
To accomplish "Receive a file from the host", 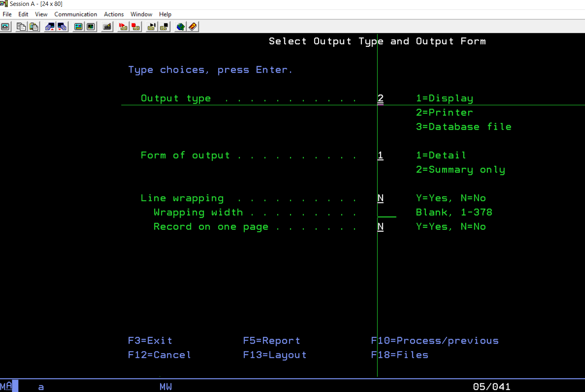I will [x=62, y=26].
